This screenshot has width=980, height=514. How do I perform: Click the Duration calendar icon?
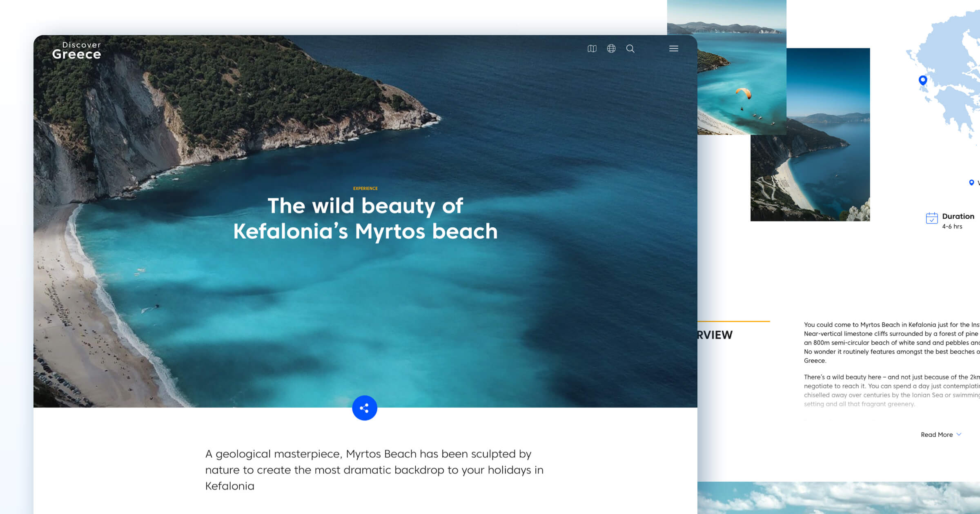[932, 218]
